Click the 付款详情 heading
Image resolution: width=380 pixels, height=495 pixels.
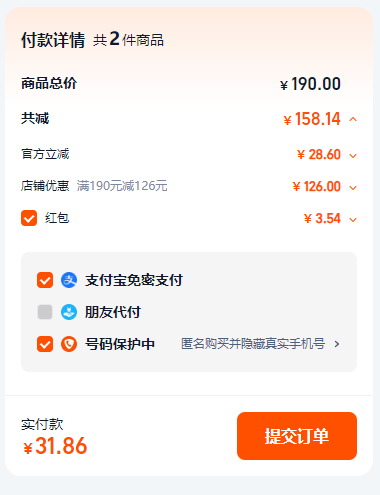53,40
